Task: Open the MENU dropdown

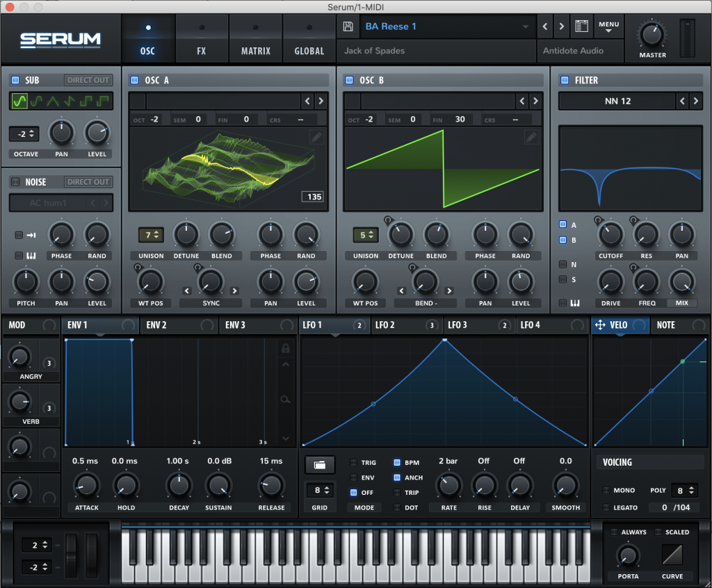Action: pos(608,27)
